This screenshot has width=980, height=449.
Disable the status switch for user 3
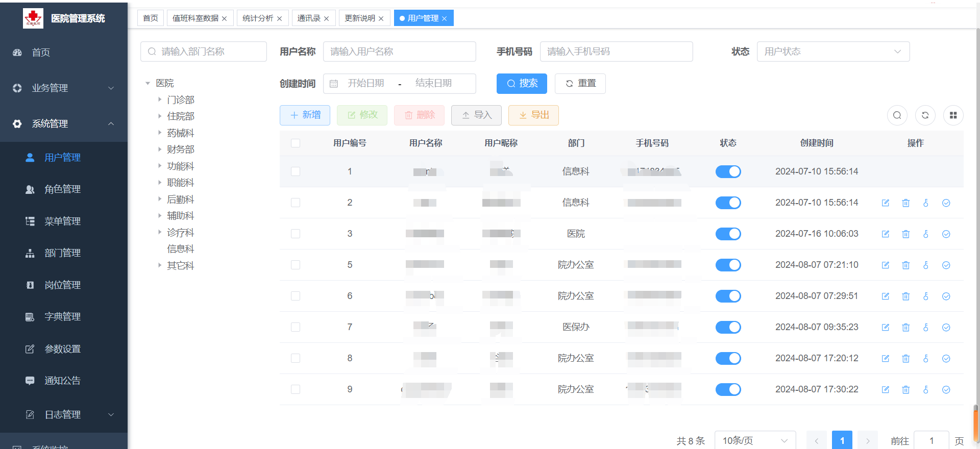tap(728, 234)
